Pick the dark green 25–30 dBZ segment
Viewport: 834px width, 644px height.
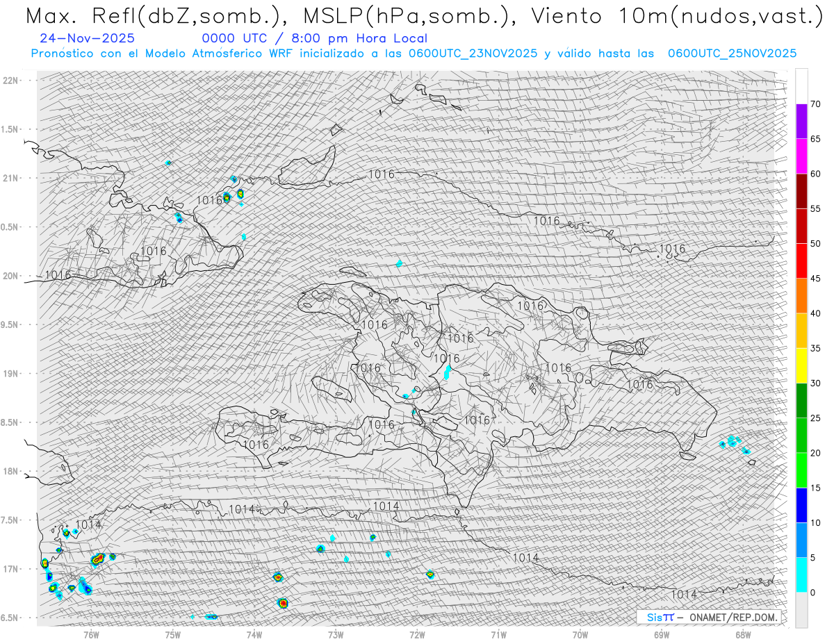[801, 400]
